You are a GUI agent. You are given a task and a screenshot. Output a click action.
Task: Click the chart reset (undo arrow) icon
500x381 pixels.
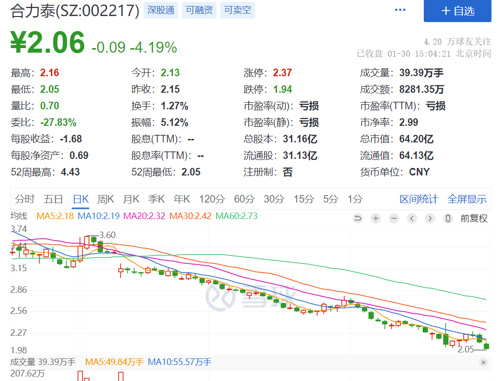tap(358, 218)
